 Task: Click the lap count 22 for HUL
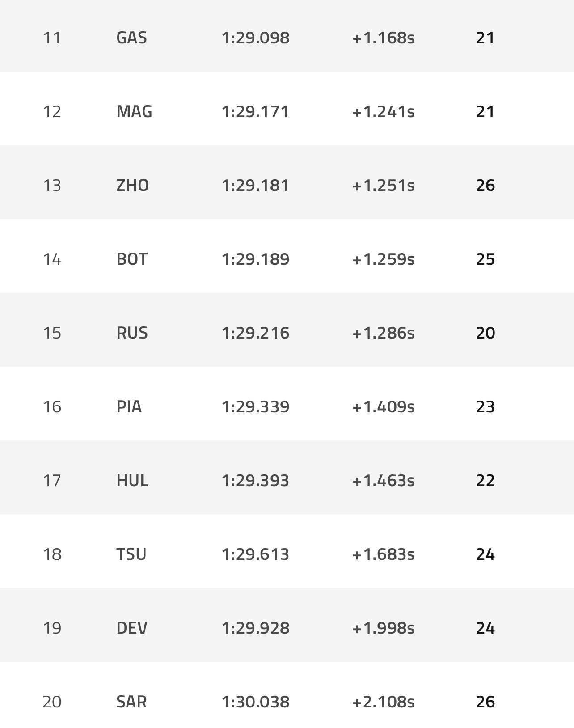click(485, 480)
